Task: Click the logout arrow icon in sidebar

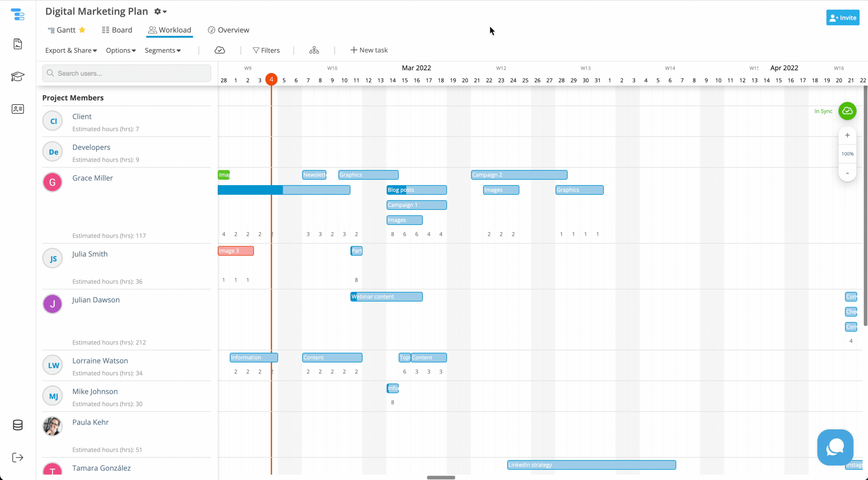Action: pos(18,457)
